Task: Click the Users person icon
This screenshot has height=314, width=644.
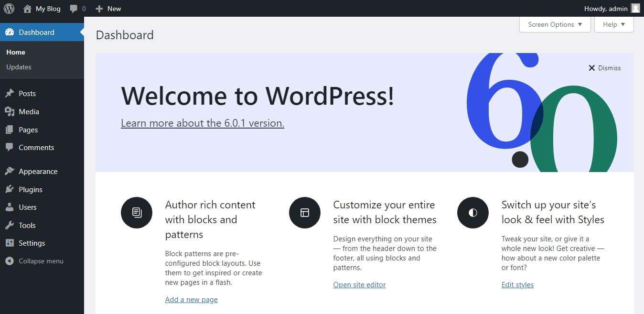Action: [x=10, y=207]
